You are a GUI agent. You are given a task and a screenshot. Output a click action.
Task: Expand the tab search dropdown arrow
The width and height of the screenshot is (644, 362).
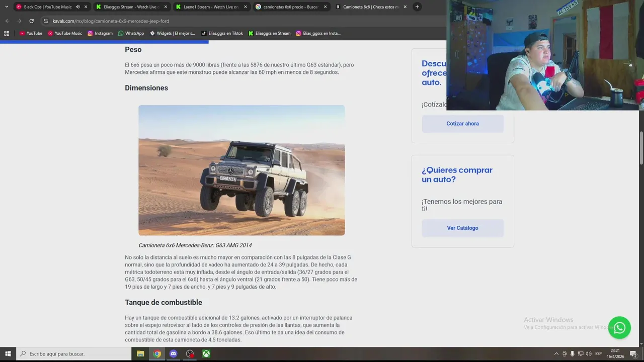(7, 7)
